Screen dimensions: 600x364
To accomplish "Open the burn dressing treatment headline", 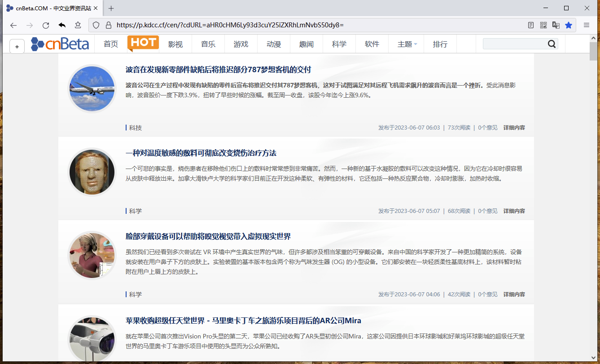I will point(201,153).
